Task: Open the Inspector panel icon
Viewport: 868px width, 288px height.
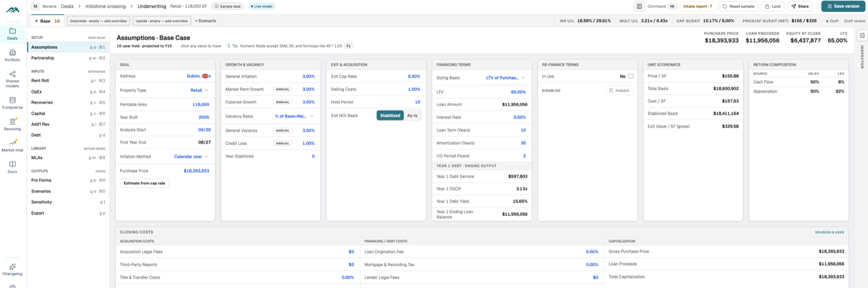Action: (861, 35)
